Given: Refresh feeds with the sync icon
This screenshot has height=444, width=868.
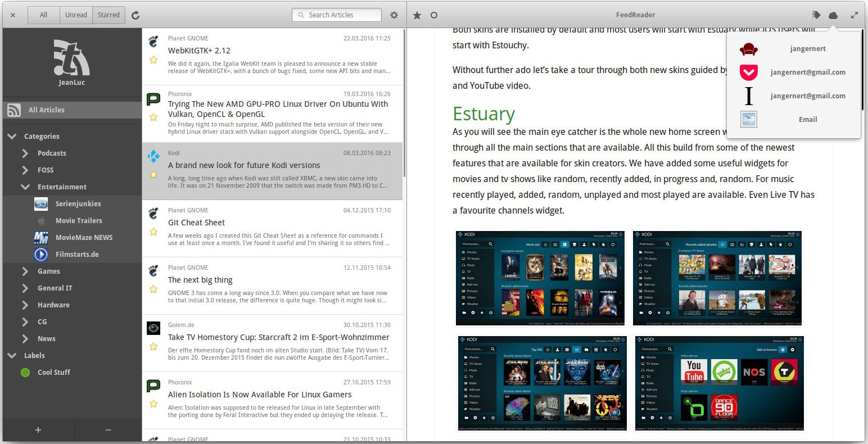Looking at the screenshot, I should [x=135, y=15].
